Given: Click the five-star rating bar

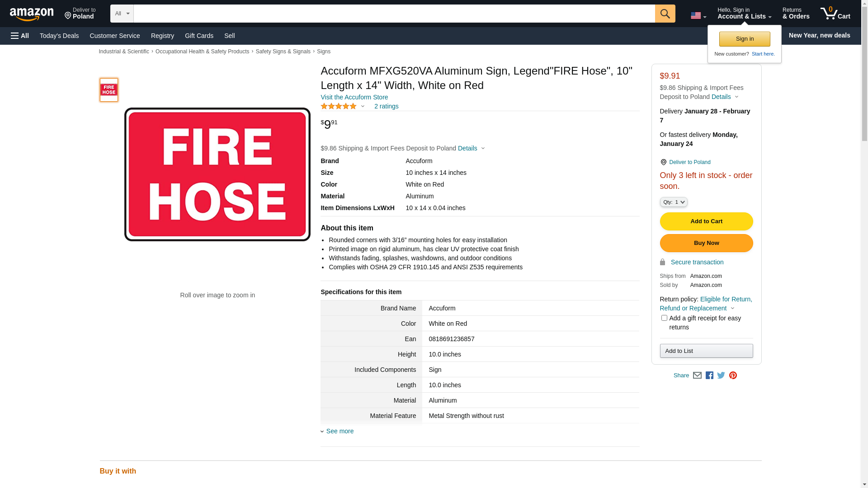Looking at the screenshot, I should click(339, 106).
